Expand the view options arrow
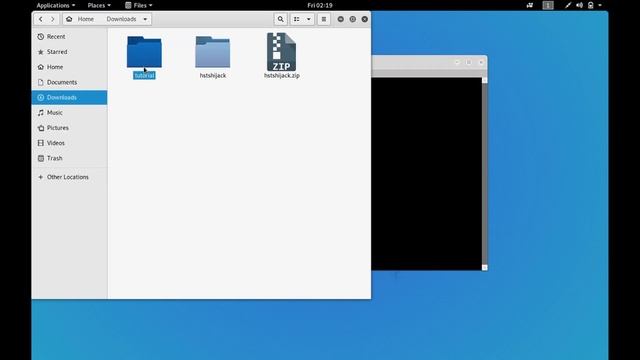 [309, 19]
